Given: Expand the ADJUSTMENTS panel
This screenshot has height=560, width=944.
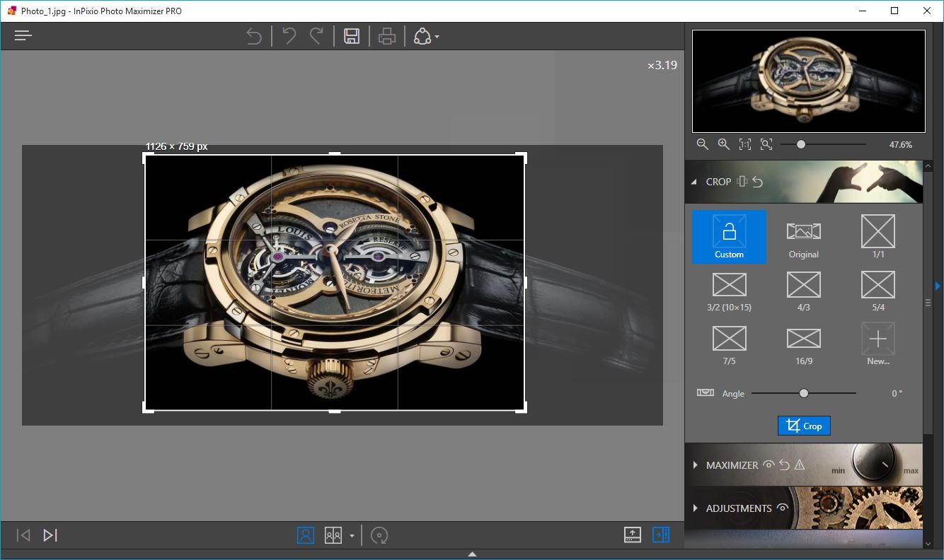Looking at the screenshot, I should click(696, 508).
